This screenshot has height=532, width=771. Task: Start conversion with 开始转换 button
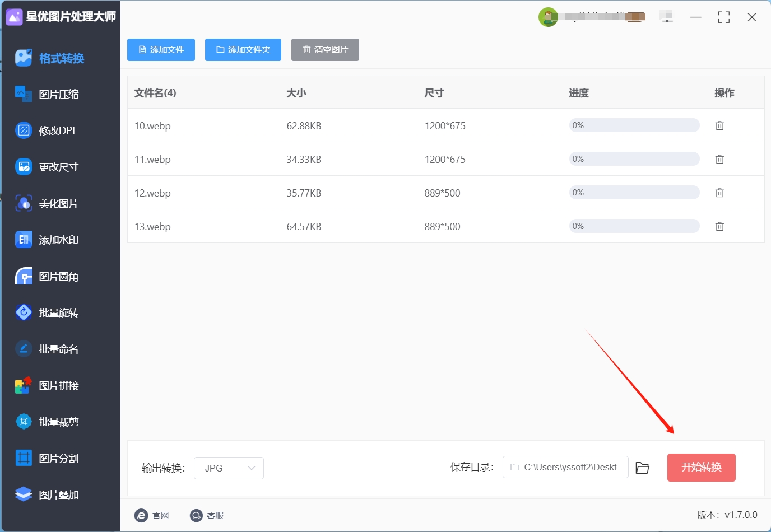[x=702, y=468]
